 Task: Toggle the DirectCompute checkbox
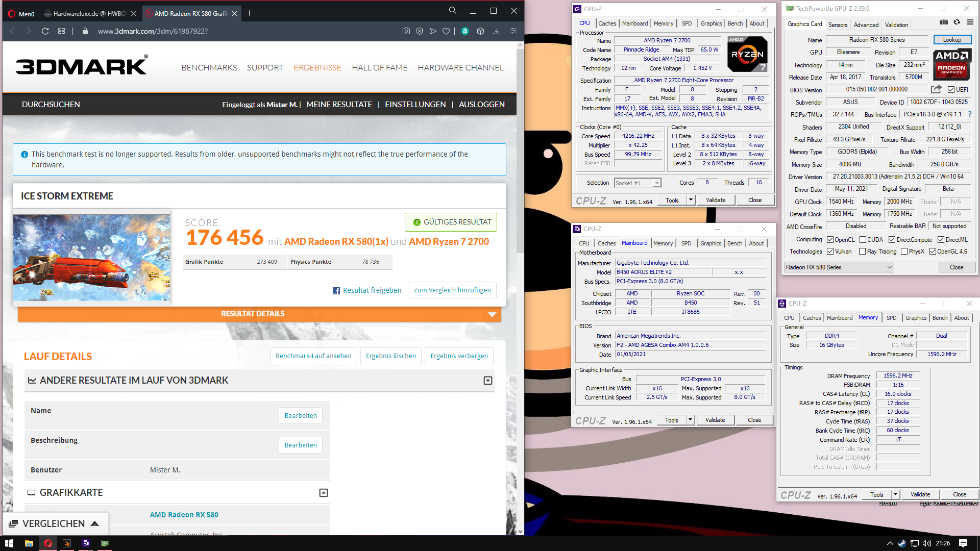click(892, 240)
